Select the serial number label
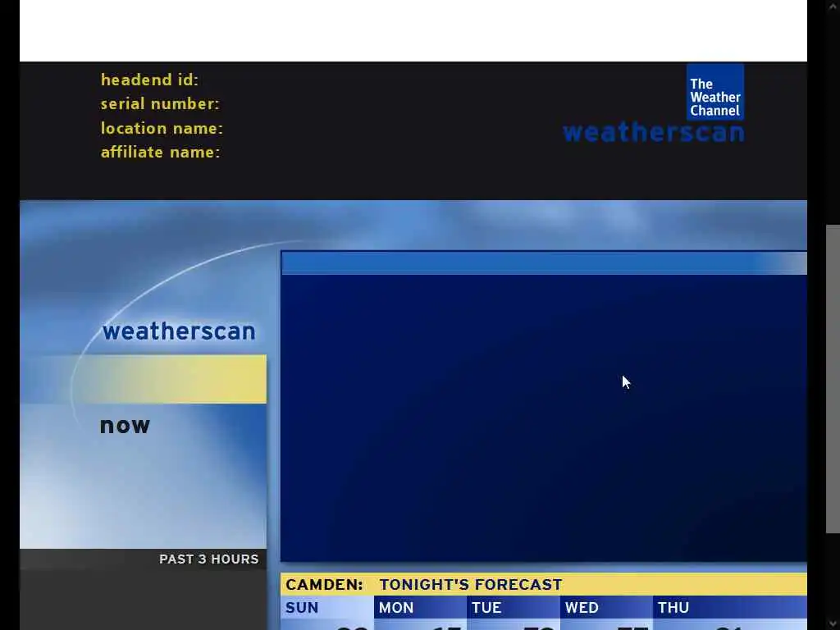This screenshot has height=630, width=840. click(160, 104)
